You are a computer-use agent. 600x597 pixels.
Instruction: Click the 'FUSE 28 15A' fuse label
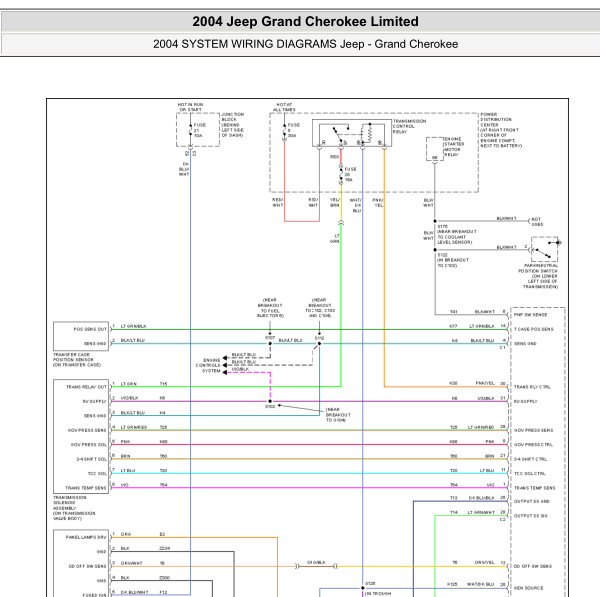click(x=350, y=175)
